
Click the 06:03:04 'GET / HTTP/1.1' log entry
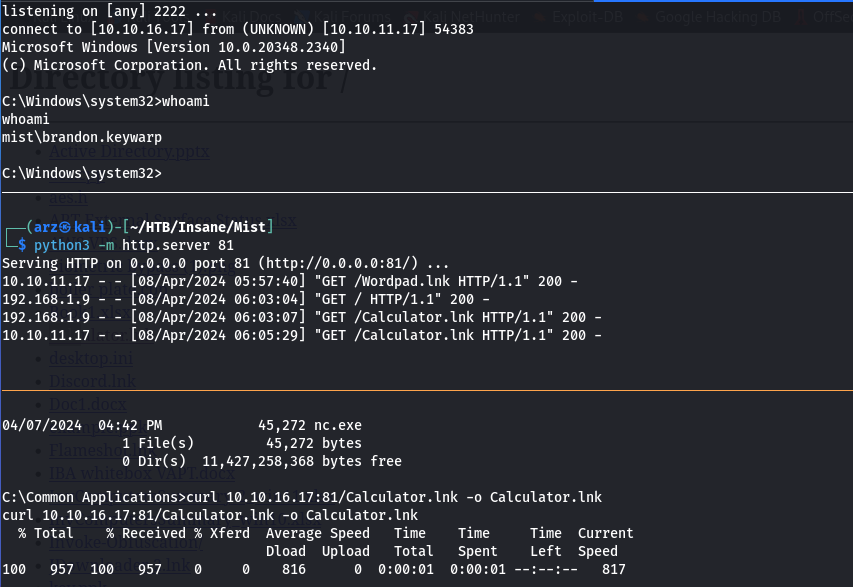(x=245, y=299)
